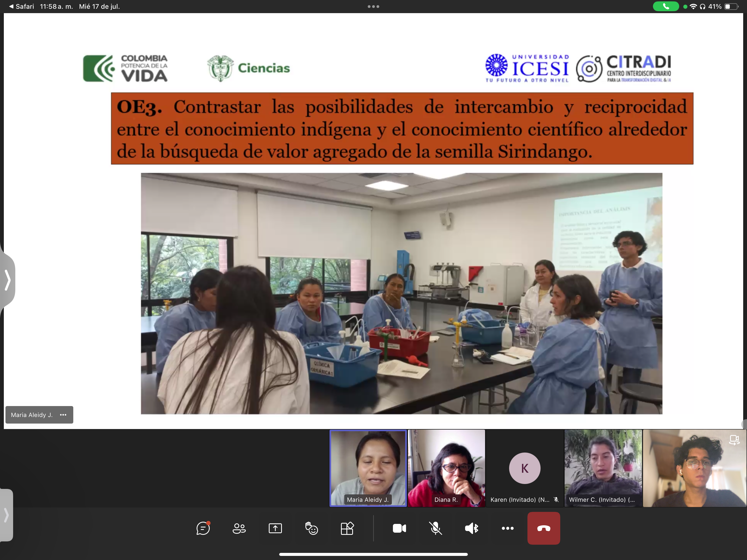
Task: Show the participants list icon
Action: [x=239, y=528]
